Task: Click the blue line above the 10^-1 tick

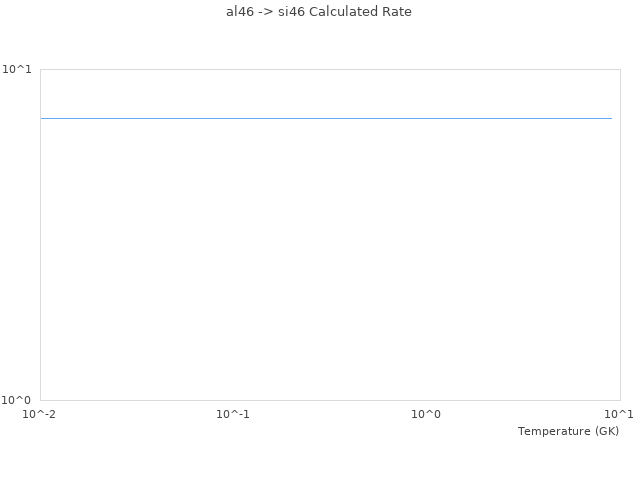Action: [x=234, y=118]
